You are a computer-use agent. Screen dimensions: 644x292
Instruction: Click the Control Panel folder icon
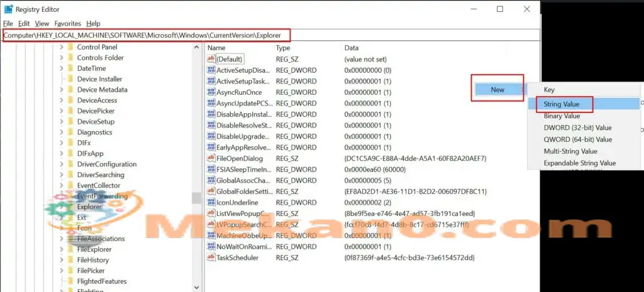70,47
